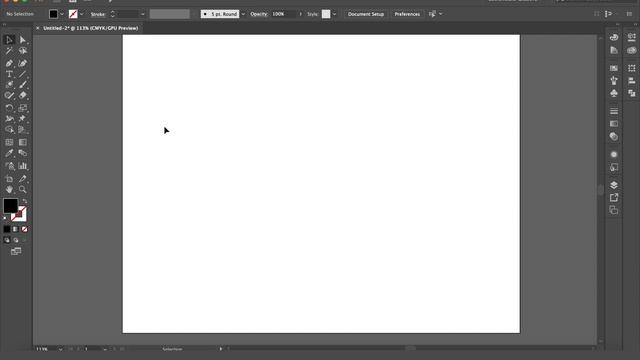
Task: Enable Draw Behind mode
Action: (16, 240)
